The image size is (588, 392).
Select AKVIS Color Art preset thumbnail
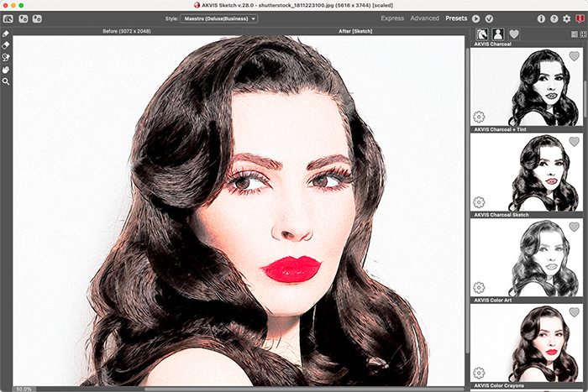527,343
